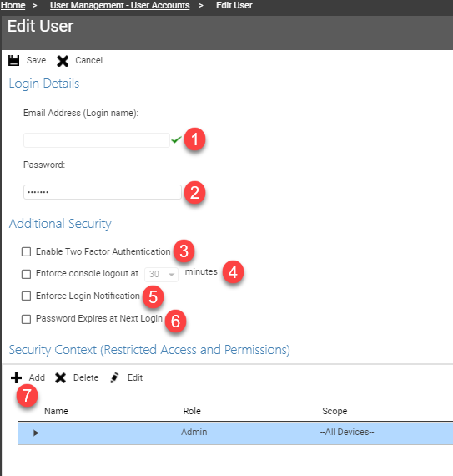The width and height of the screenshot is (453, 476).
Task: Click the Edit User breadcrumb item
Action: point(234,6)
